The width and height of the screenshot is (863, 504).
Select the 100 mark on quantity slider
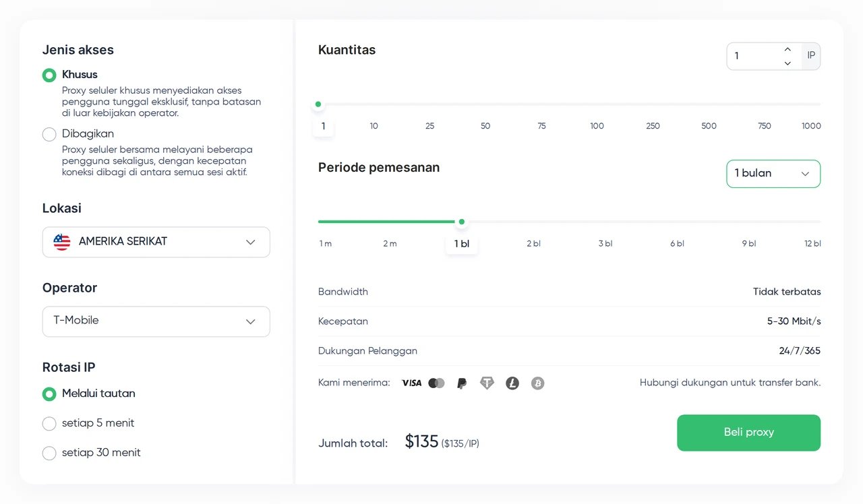597,126
